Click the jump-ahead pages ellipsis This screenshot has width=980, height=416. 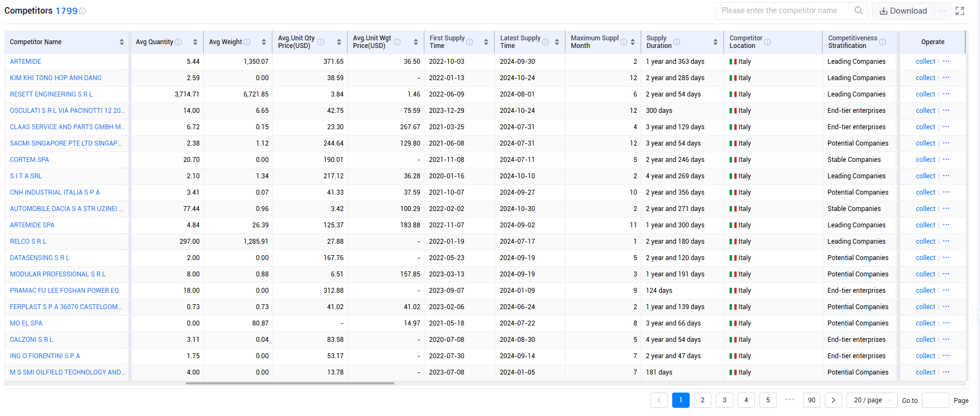tap(790, 400)
